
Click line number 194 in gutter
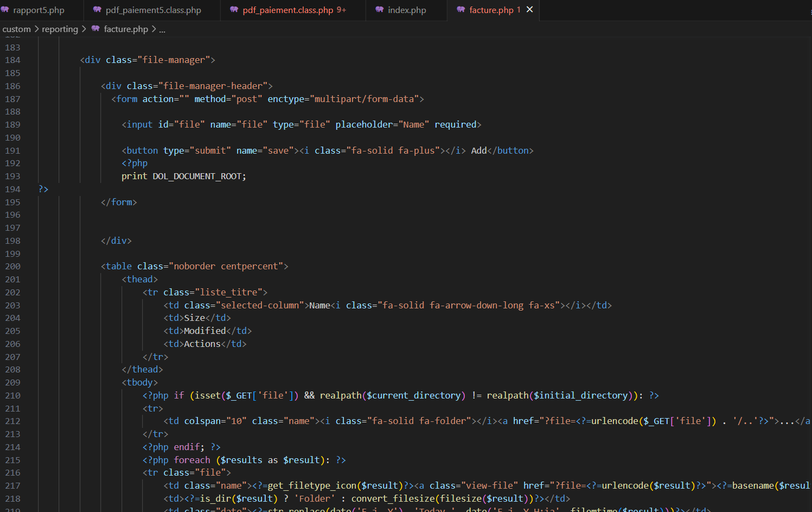click(x=12, y=189)
